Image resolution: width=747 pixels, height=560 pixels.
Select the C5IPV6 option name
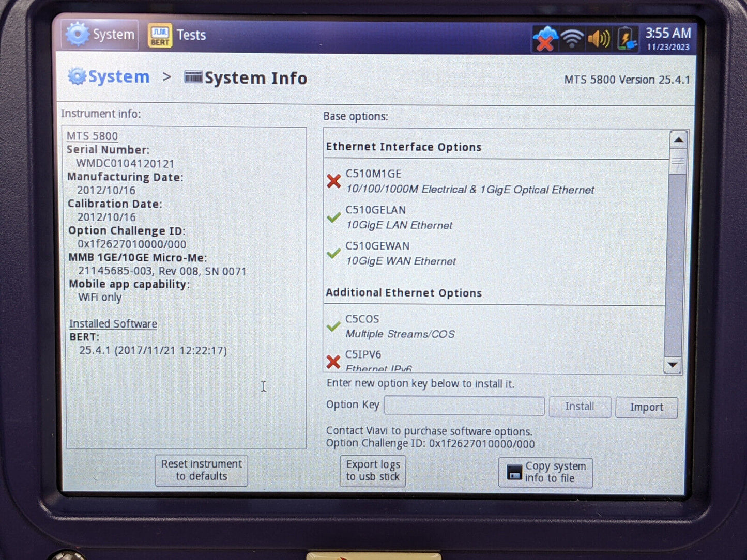coord(363,355)
